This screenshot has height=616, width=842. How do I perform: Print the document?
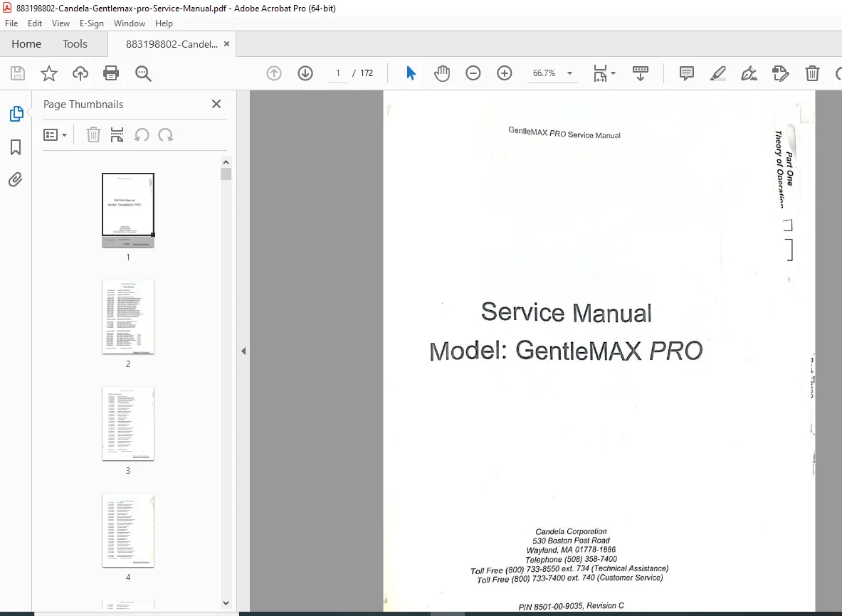(111, 73)
